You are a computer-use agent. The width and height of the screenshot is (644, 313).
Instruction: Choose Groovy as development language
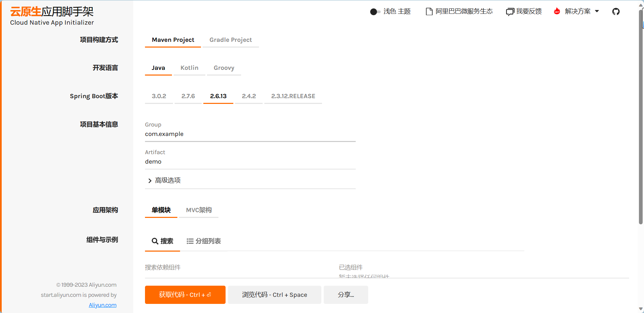(224, 68)
